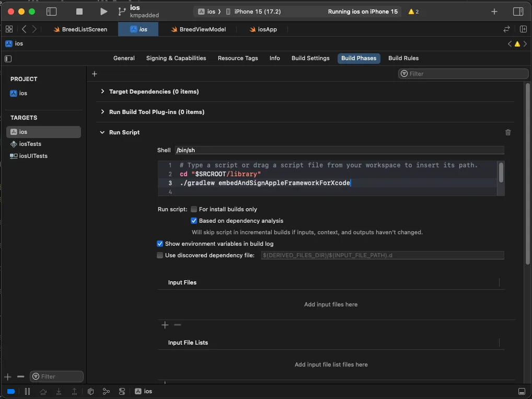The width and height of the screenshot is (532, 399).
Task: Switch to the Build Rules tab
Action: [x=403, y=58]
